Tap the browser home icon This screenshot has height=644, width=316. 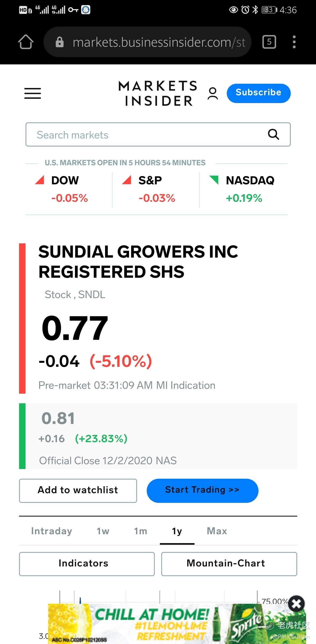(26, 42)
